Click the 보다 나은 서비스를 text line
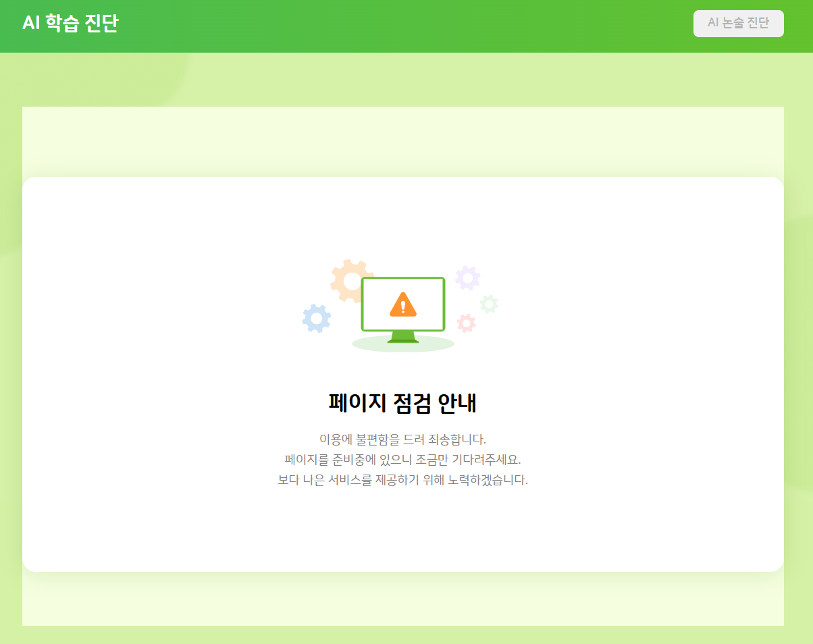This screenshot has width=813, height=644. [403, 481]
